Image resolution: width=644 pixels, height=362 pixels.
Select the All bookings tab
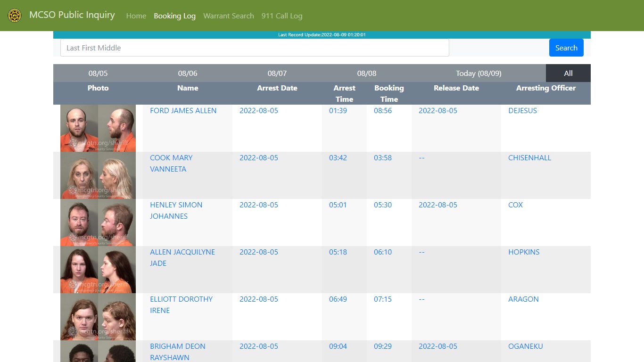tap(568, 73)
